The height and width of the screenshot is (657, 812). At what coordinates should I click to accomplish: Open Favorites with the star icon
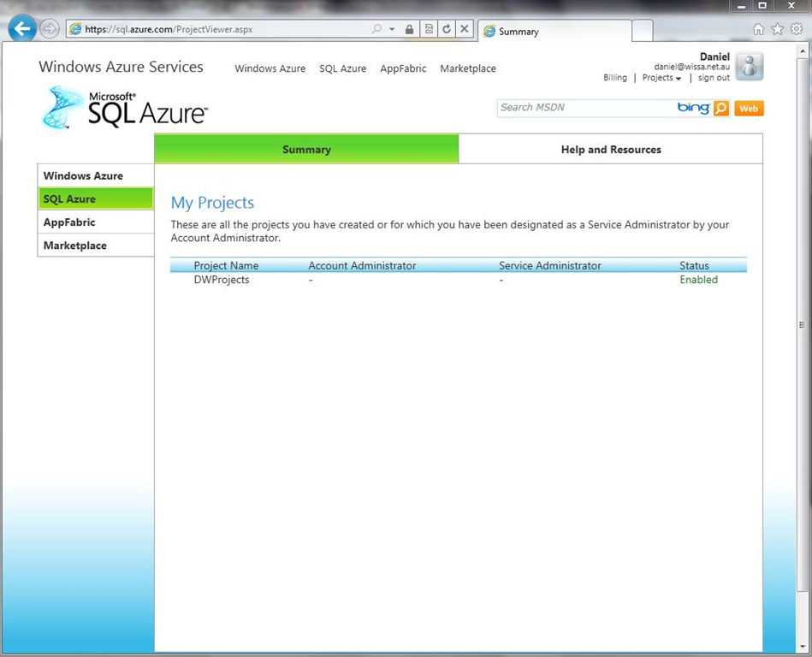[777, 29]
